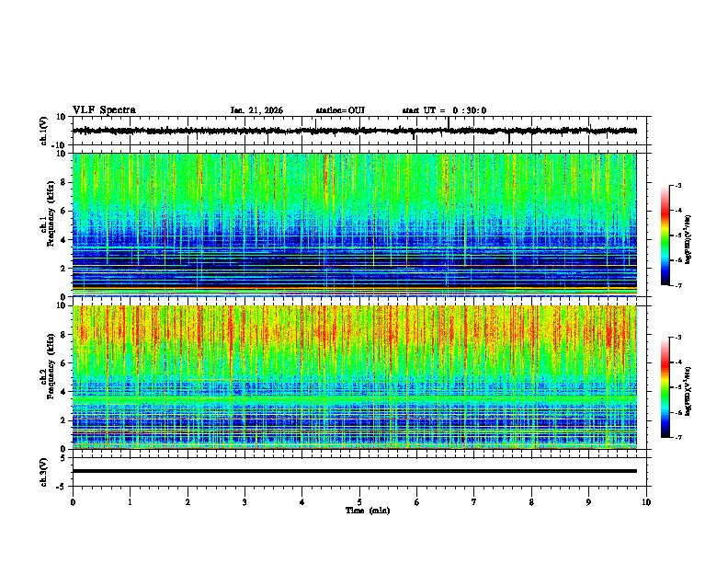Click the "8" kHz tick on ch.1 spectrogram
This screenshot has width=728, height=563.
click(63, 182)
